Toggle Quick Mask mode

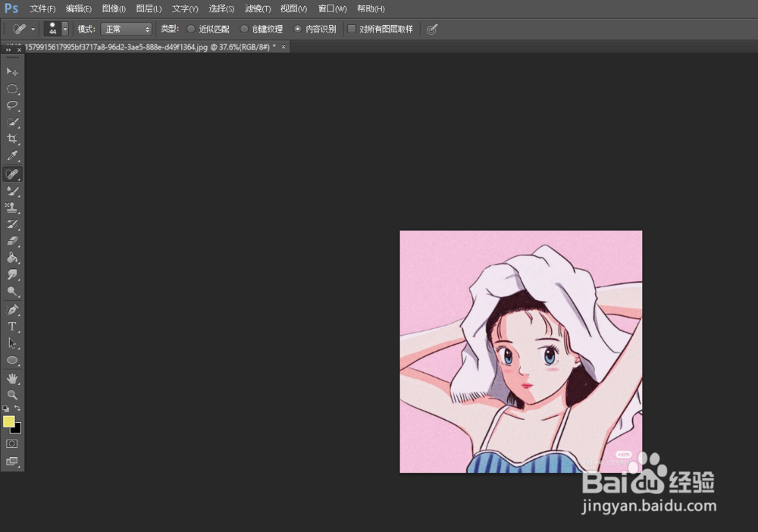12,443
